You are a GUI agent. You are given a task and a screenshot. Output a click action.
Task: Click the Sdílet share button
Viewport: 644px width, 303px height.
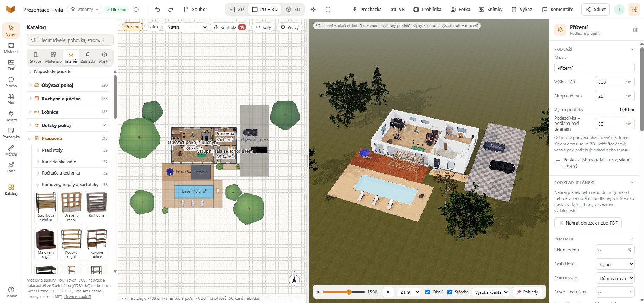pos(596,10)
